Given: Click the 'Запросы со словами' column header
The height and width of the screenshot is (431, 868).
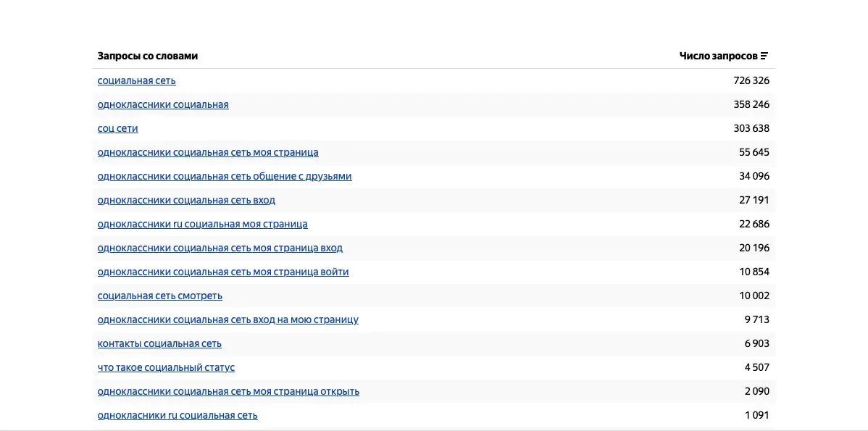Looking at the screenshot, I should 148,56.
